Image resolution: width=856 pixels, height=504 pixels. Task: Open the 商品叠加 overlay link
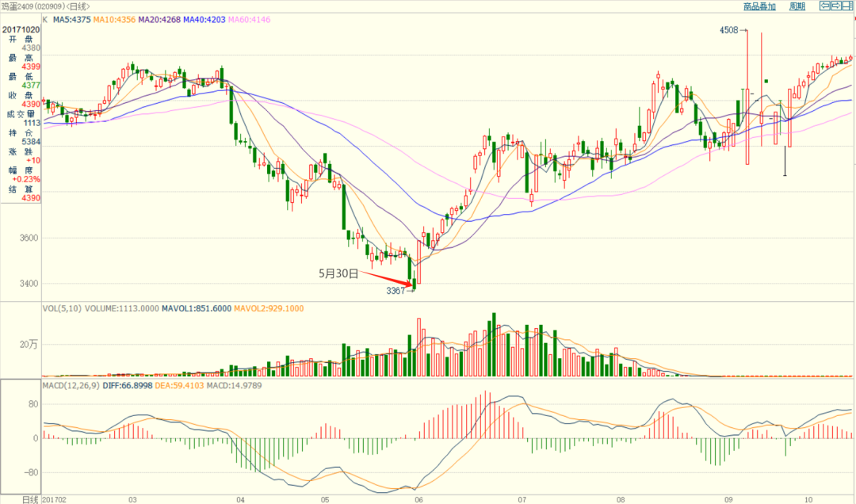[x=759, y=6]
